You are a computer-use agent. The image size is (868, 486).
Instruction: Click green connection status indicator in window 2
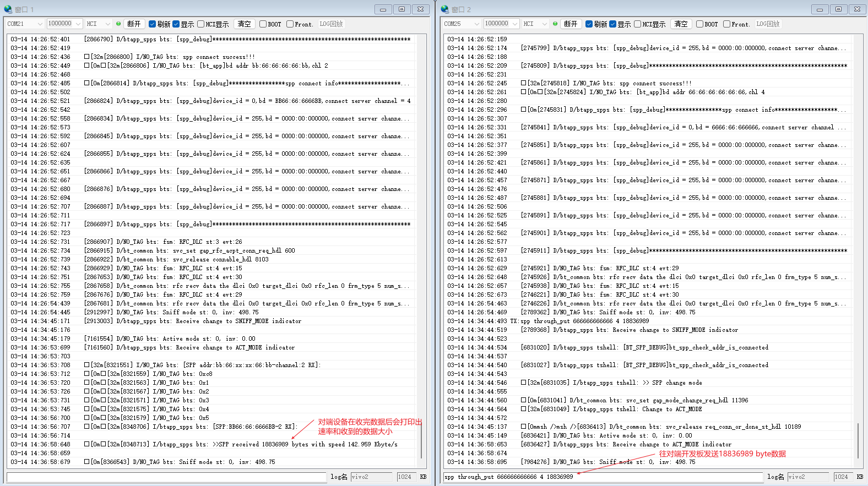point(555,24)
